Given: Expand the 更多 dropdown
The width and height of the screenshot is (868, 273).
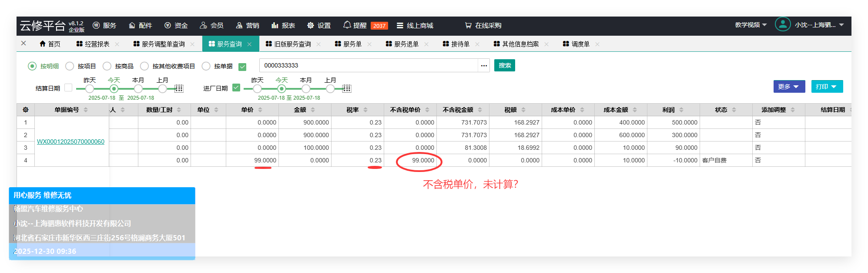Looking at the screenshot, I should tap(789, 87).
